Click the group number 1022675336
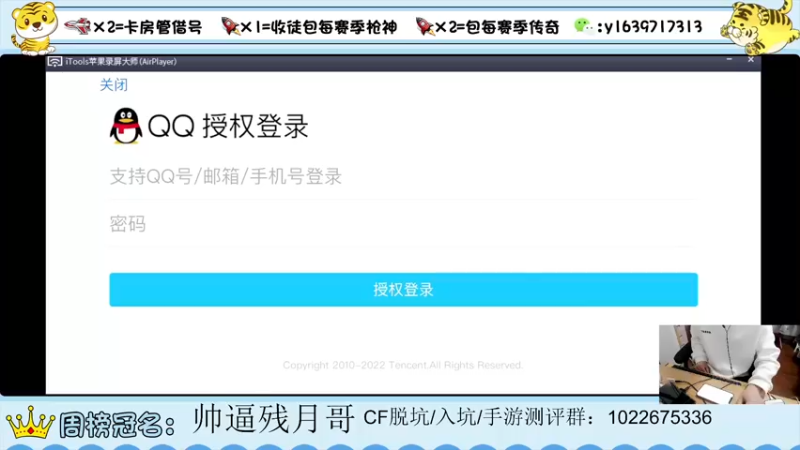The height and width of the screenshot is (450, 800). pos(660,418)
